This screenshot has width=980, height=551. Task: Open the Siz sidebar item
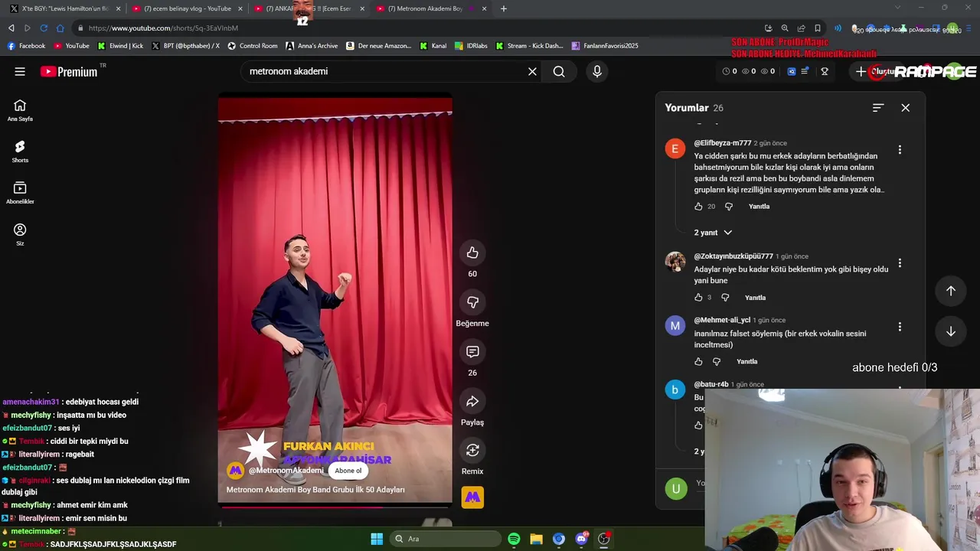(x=20, y=235)
